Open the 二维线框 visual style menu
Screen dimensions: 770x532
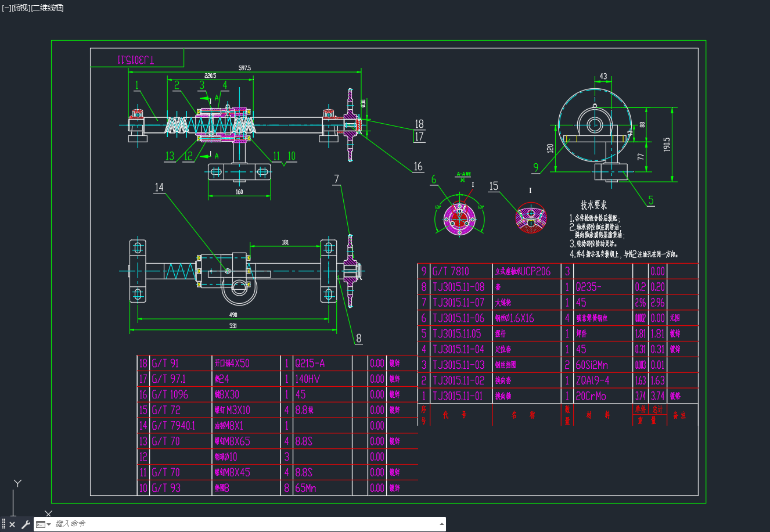(48, 8)
